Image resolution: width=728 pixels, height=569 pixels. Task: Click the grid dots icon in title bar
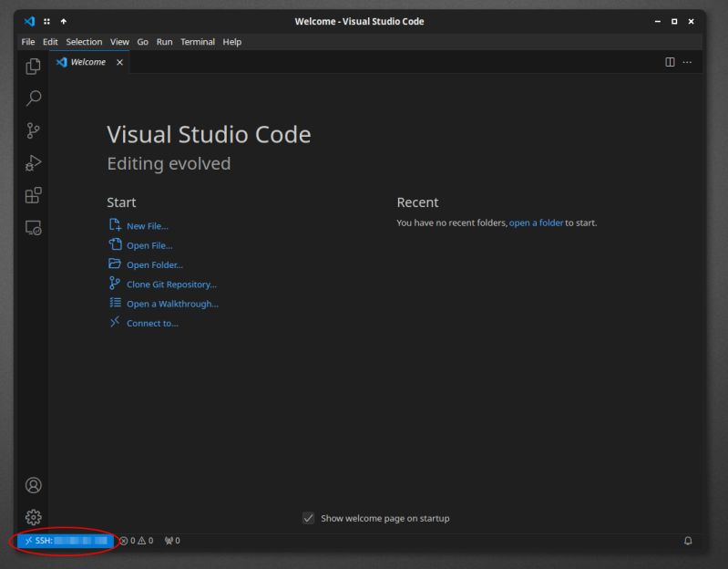46,21
